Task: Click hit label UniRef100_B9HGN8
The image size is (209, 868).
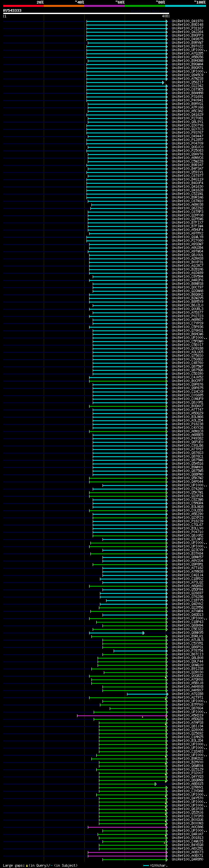Action: click(x=187, y=61)
